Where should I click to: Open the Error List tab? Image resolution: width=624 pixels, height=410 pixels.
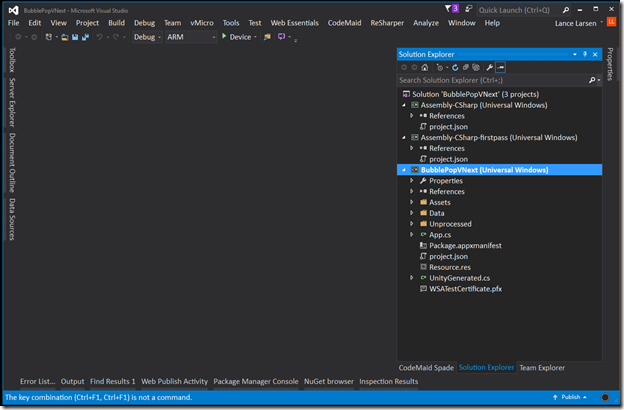[x=37, y=381]
